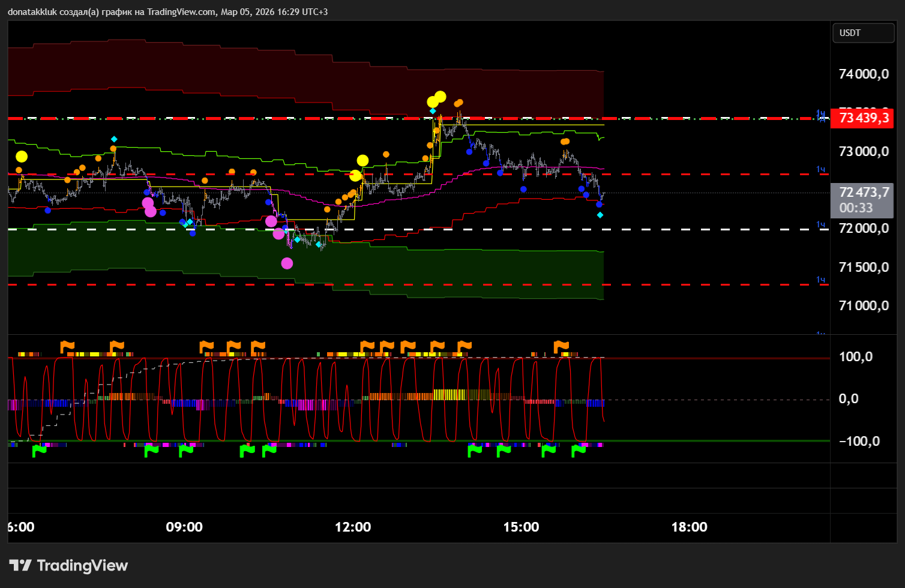Click the 100,0 oscillator scale label

855,357
